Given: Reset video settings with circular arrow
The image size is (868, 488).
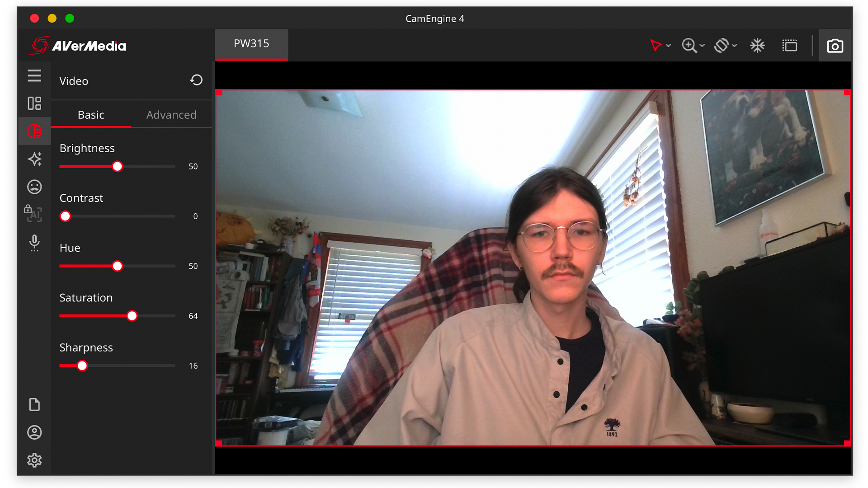Looking at the screenshot, I should (196, 80).
